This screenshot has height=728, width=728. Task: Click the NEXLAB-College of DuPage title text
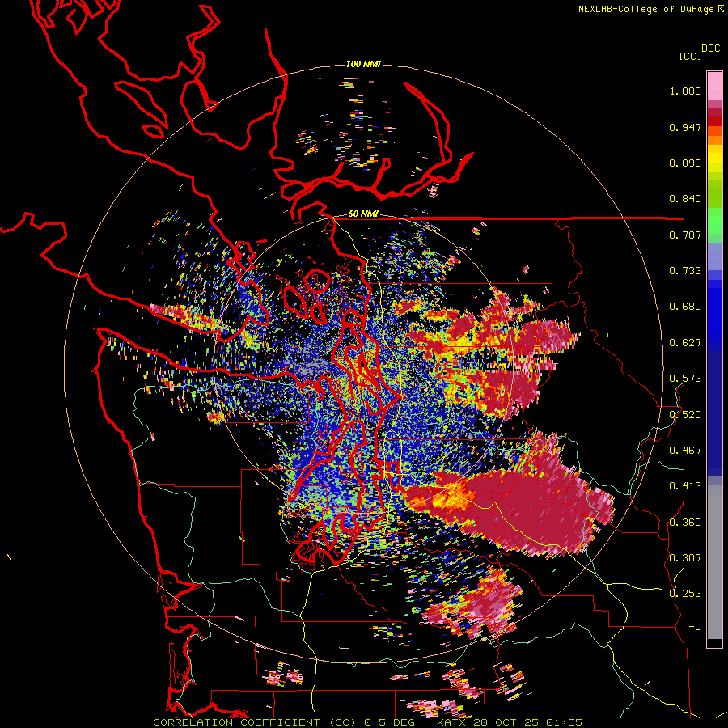click(x=646, y=9)
